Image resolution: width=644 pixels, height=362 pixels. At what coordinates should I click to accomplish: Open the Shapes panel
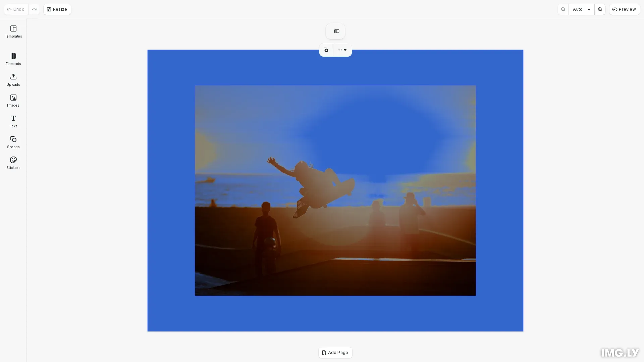(x=13, y=142)
